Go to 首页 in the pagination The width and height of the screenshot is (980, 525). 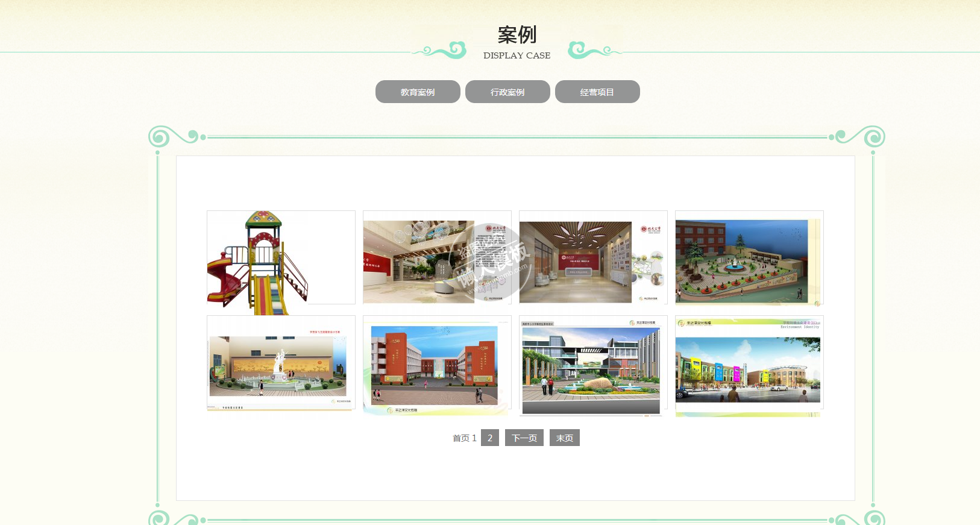point(460,438)
